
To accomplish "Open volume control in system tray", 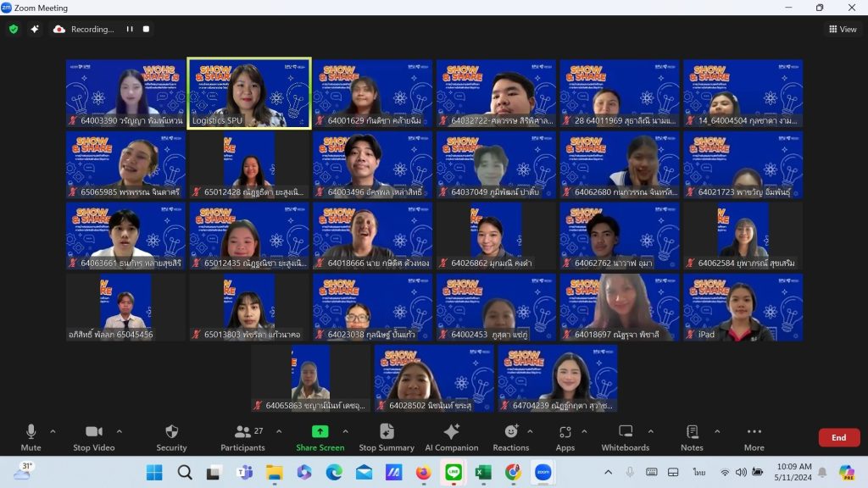I will coord(741,472).
